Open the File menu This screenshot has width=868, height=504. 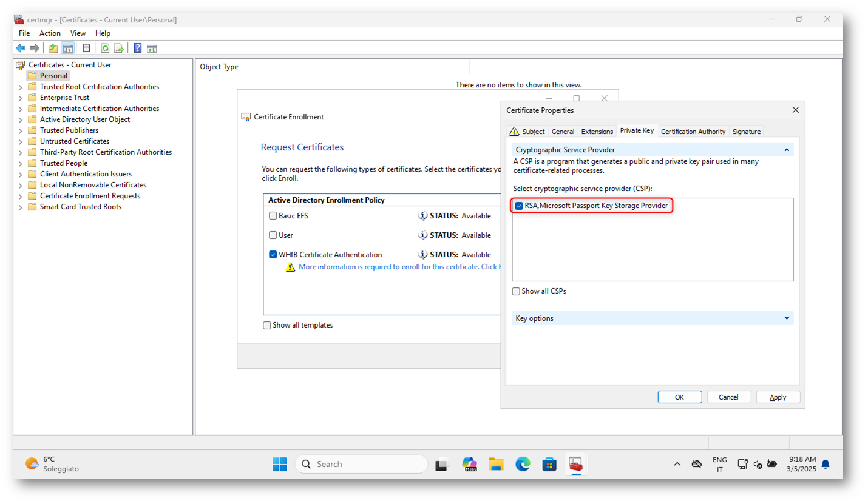pos(24,33)
